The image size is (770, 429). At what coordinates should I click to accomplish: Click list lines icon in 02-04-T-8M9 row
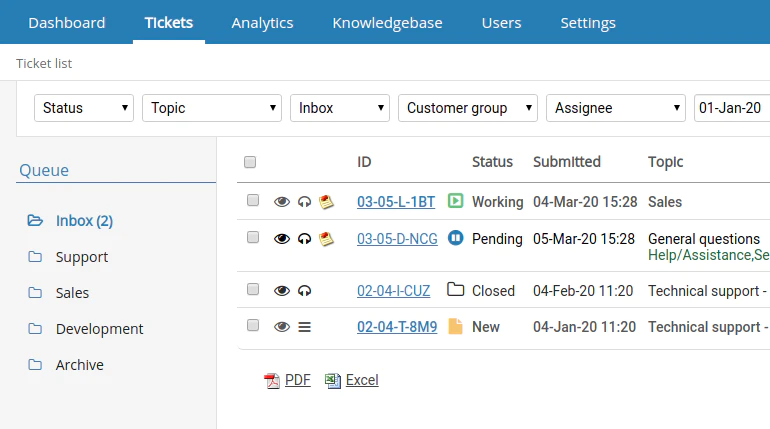[304, 327]
